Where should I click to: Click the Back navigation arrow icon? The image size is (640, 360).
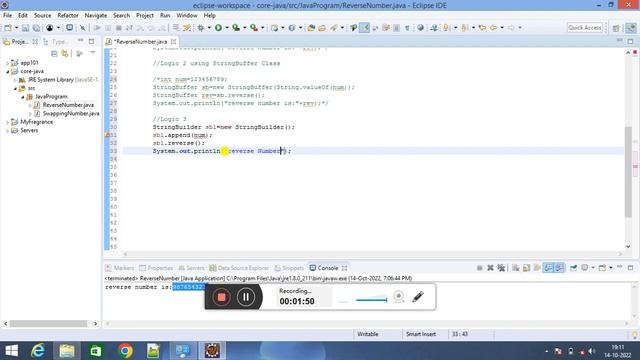point(494,28)
